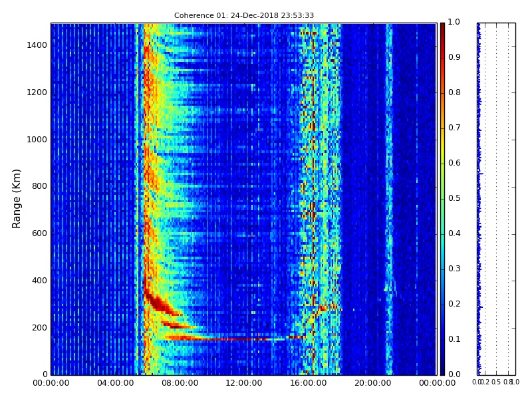The image size is (532, 399).
Task: Click the 'Range (Km)' axis label
Action: tap(16, 199)
